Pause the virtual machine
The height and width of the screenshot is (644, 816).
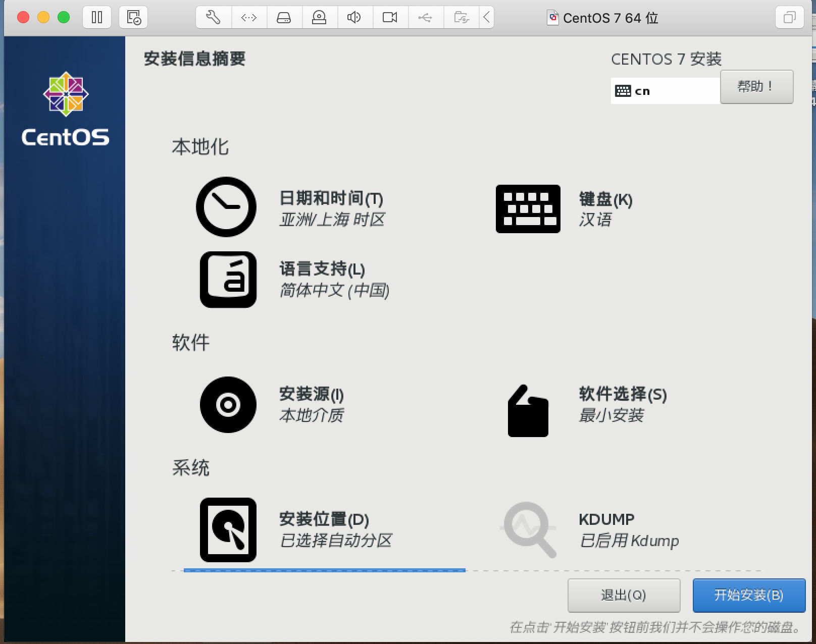pyautogui.click(x=97, y=18)
